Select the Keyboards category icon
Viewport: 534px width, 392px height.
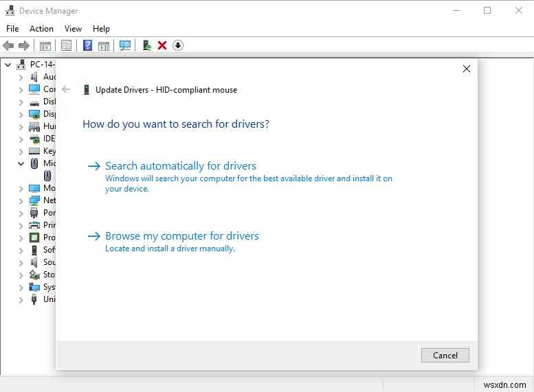pyautogui.click(x=34, y=151)
